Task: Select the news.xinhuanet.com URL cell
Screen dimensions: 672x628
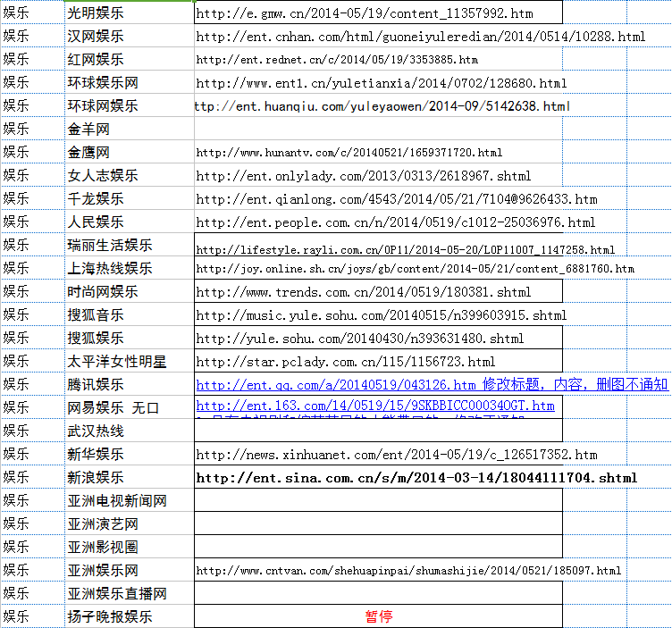Action: [378, 453]
